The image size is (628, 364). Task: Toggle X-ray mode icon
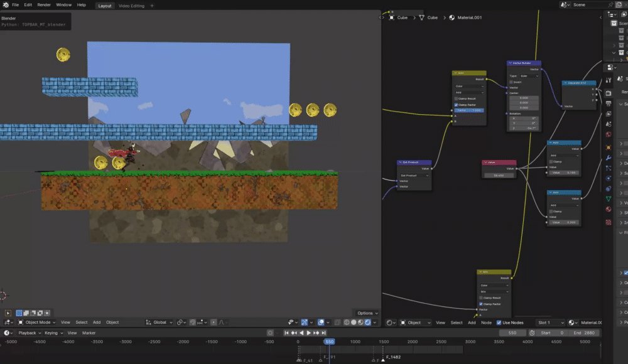coord(337,323)
